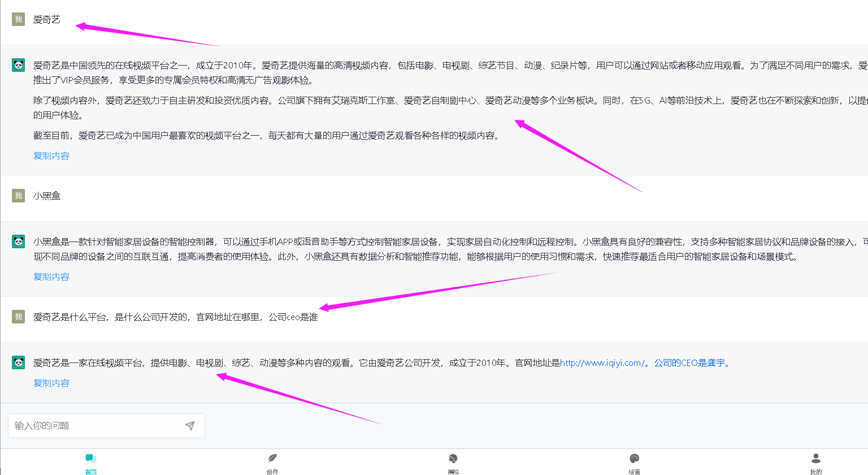Screen dimensions: 868x475
Task: Copy content of the first 爱奇艺 reply
Action: click(51, 156)
